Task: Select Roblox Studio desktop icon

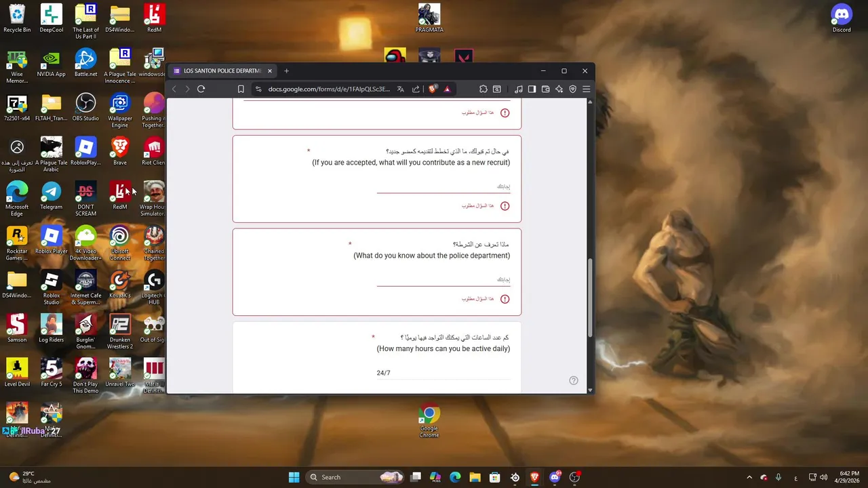Action: (52, 287)
